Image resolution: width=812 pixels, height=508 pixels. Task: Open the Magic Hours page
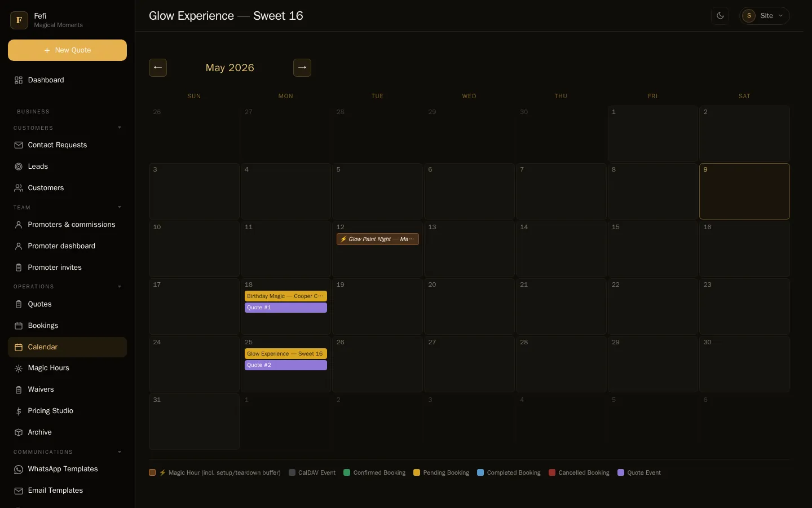(67, 368)
